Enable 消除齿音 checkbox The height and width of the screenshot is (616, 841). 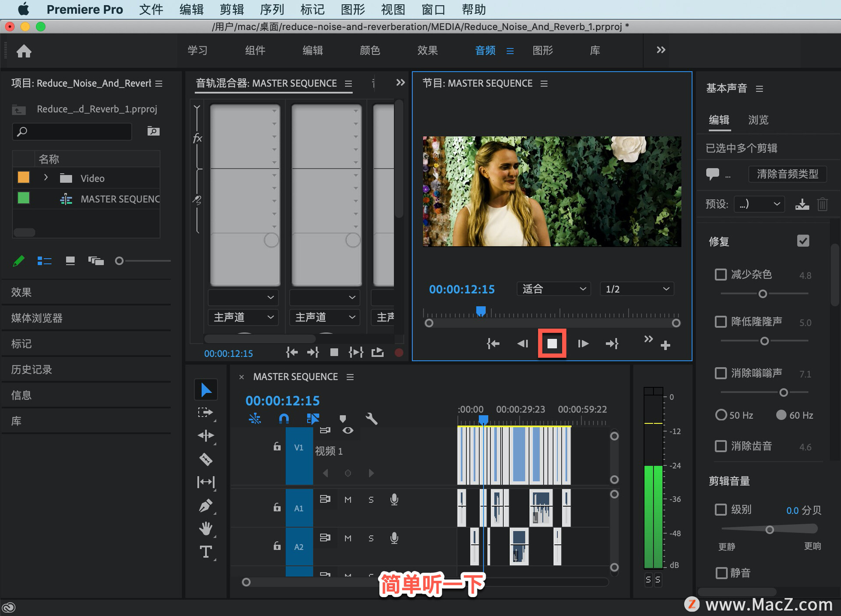pos(721,446)
